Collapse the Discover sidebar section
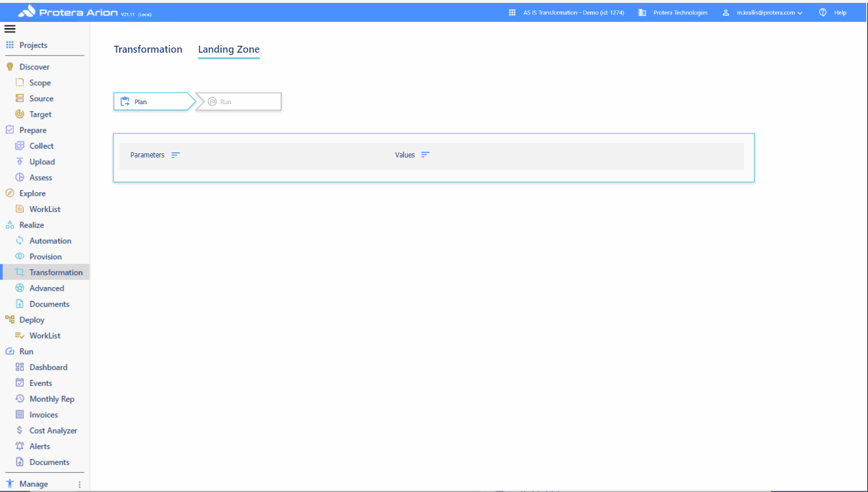This screenshot has height=492, width=868. click(x=34, y=67)
